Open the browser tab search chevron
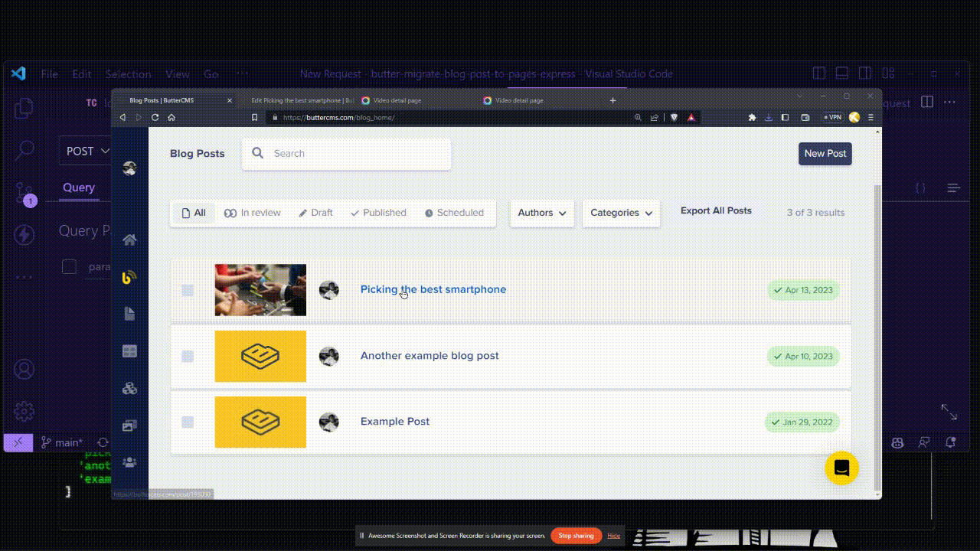 pos(799,96)
